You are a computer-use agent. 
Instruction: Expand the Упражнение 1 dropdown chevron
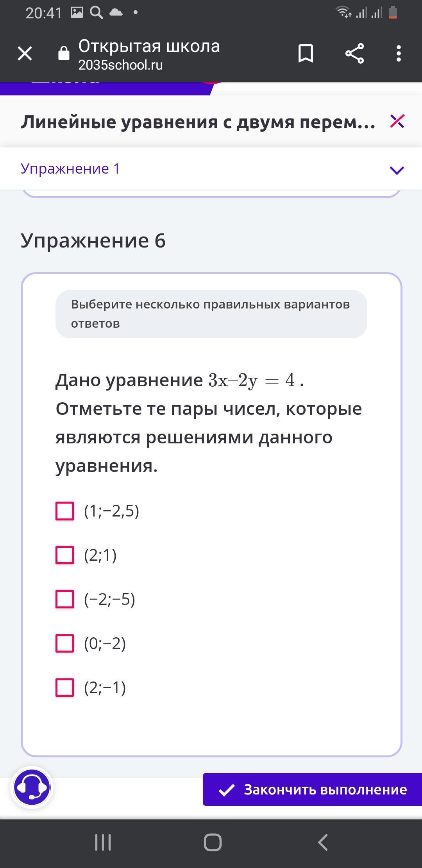tap(397, 170)
